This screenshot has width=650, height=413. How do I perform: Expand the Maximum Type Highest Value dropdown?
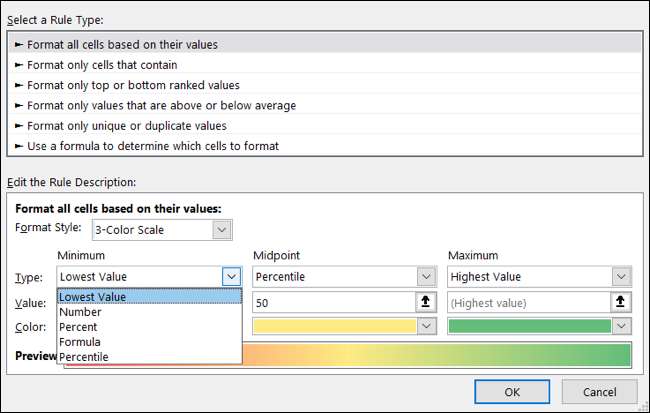pyautogui.click(x=621, y=276)
